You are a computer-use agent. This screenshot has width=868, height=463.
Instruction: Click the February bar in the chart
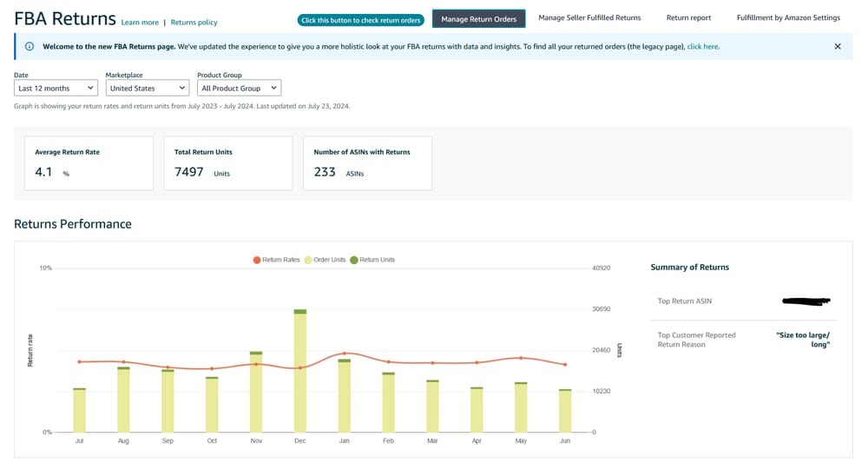pos(389,403)
